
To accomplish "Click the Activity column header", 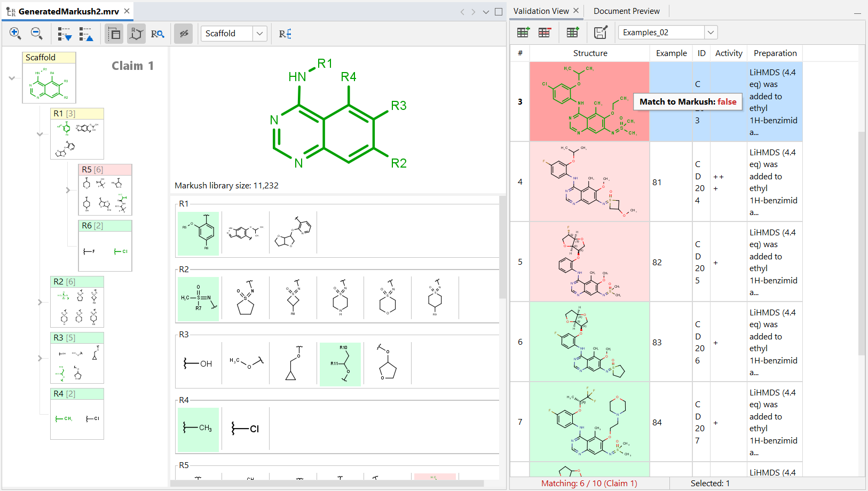I will [x=728, y=53].
